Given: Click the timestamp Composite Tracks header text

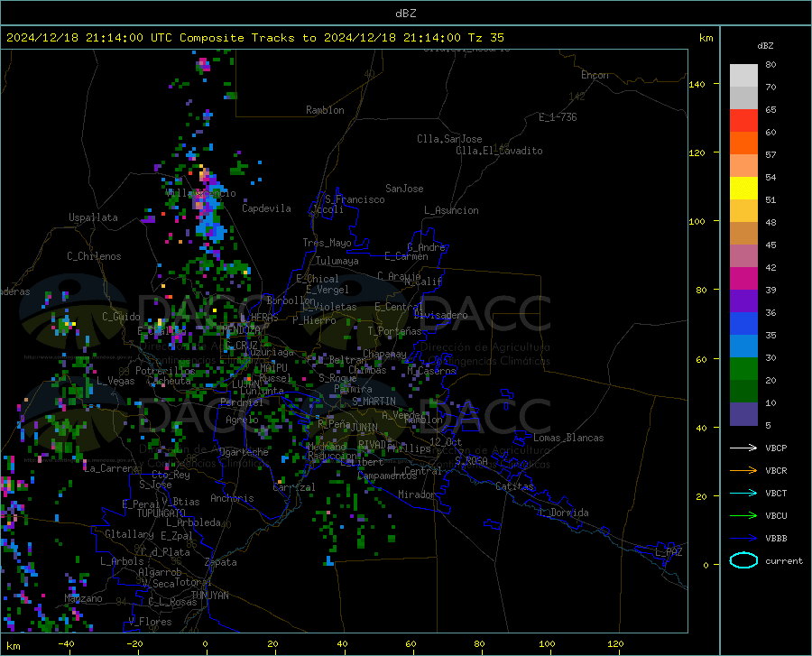Looking at the screenshot, I should pyautogui.click(x=254, y=38).
